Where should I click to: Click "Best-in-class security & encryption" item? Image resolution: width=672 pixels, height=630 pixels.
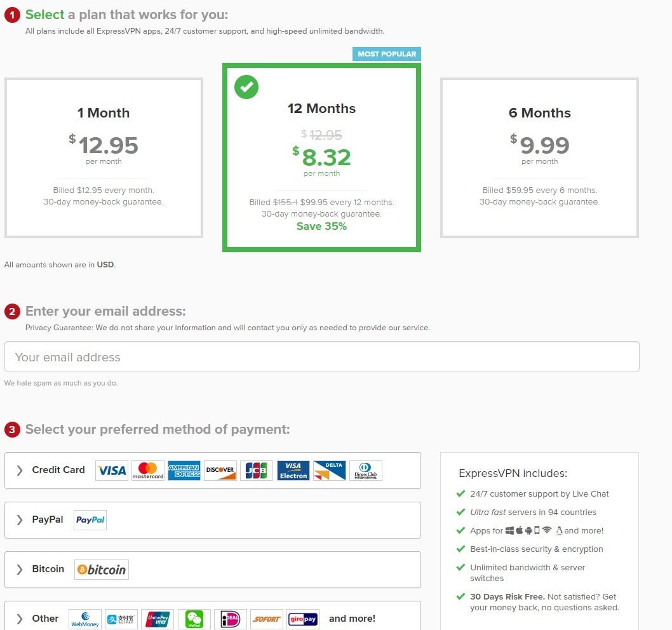[537, 549]
